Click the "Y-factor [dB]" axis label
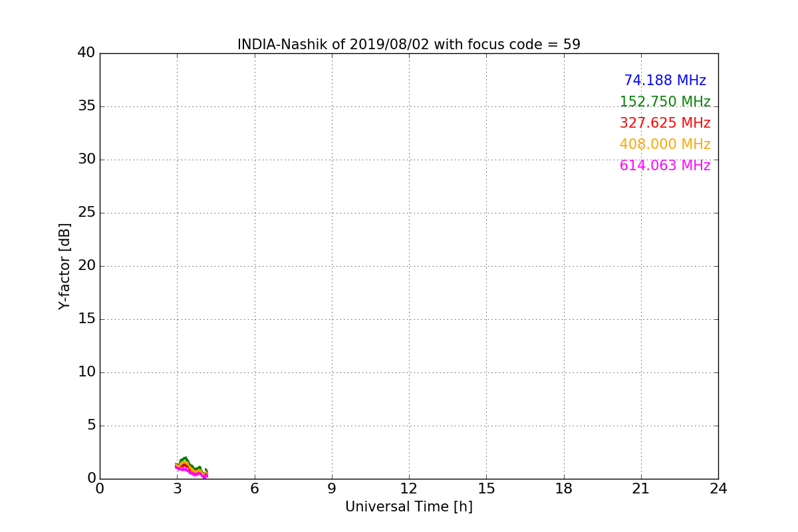The width and height of the screenshot is (798, 532). [x=65, y=266]
